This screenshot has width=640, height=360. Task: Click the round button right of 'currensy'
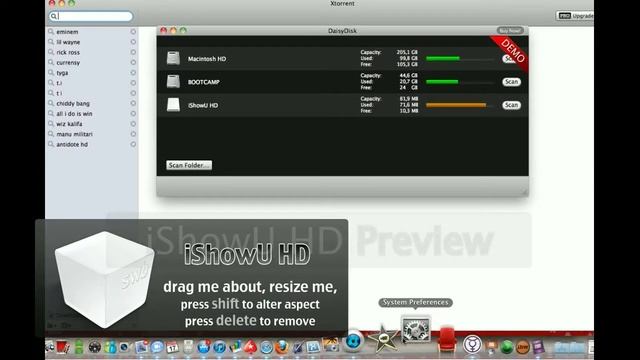click(133, 62)
